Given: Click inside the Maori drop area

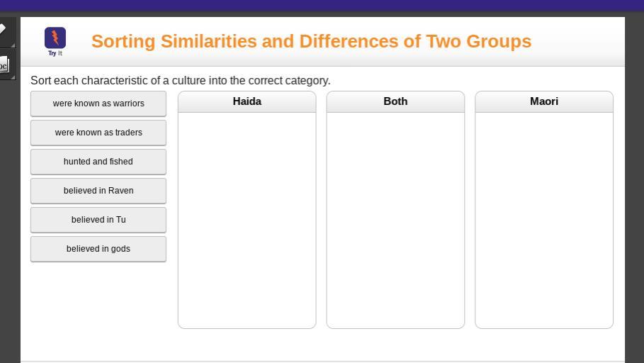Looking at the screenshot, I should [544, 220].
